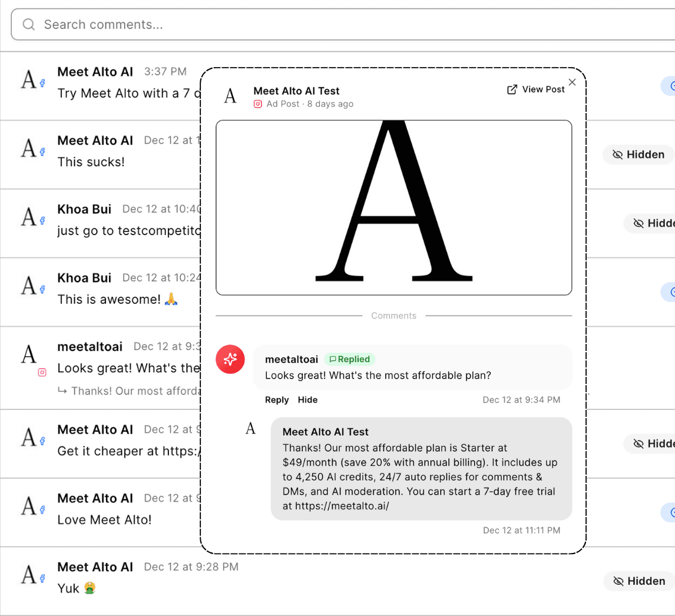
Task: Toggle Hidden badge on 'Get it cheaper' row
Action: coord(650,443)
